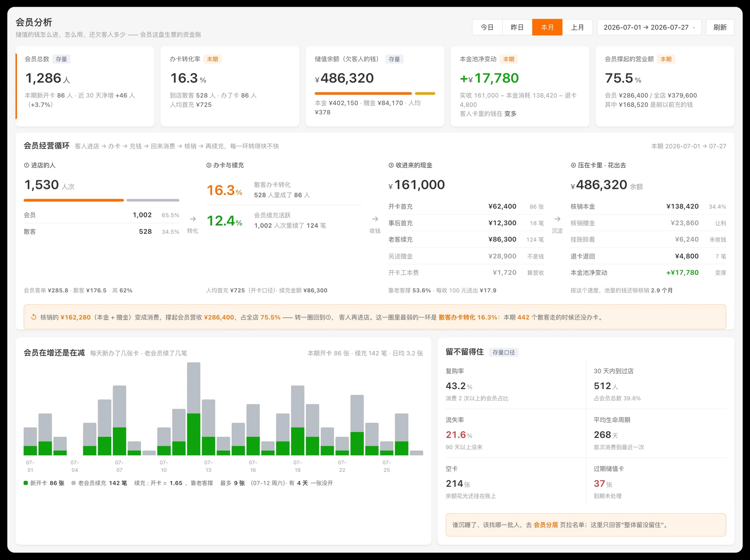
Task: Switch to the 上月 period
Action: (x=577, y=27)
